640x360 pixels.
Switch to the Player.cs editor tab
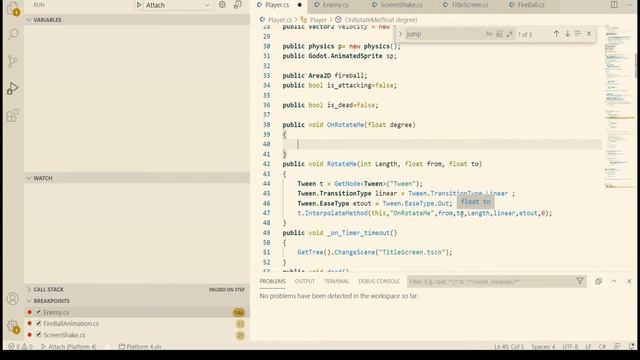pos(278,5)
